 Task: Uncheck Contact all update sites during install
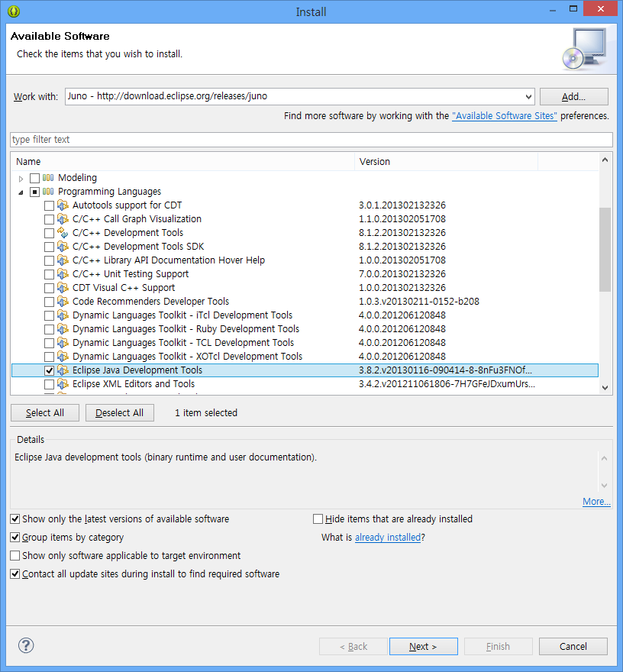point(15,574)
